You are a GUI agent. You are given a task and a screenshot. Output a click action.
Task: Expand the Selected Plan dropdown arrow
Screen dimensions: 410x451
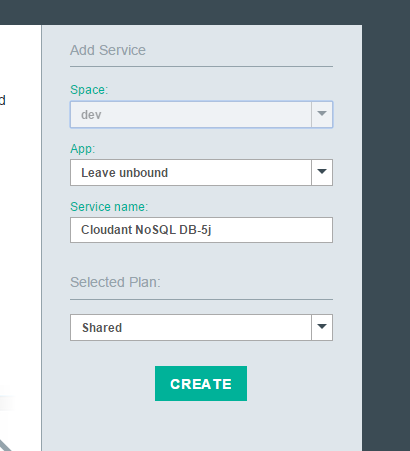tap(322, 327)
